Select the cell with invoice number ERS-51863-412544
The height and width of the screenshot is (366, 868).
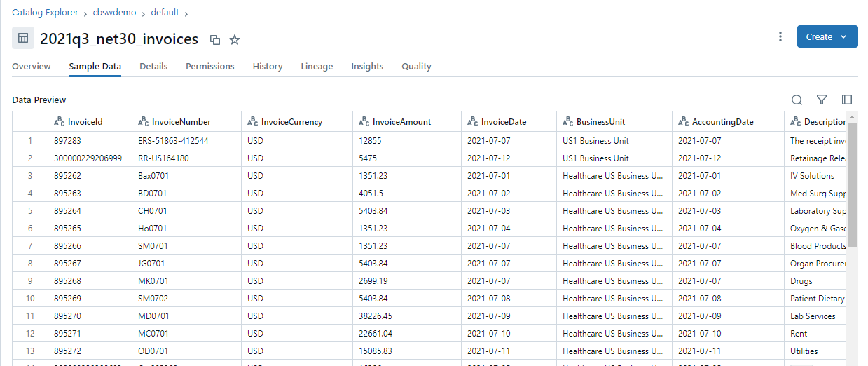173,141
